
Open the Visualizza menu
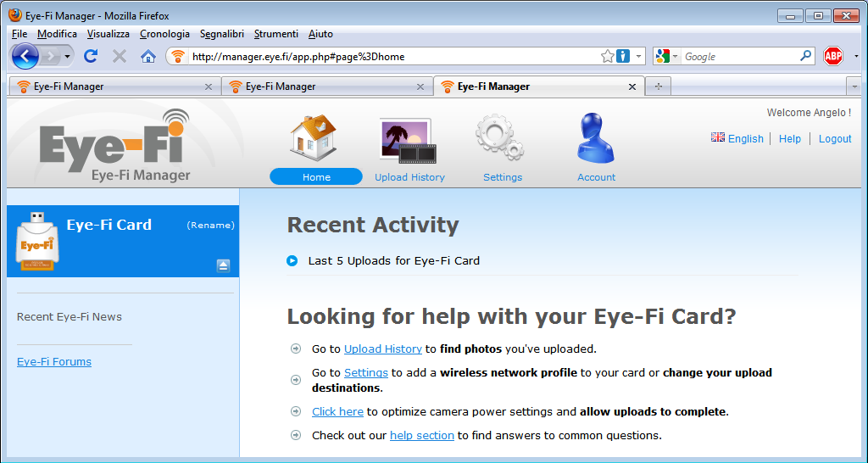108,34
